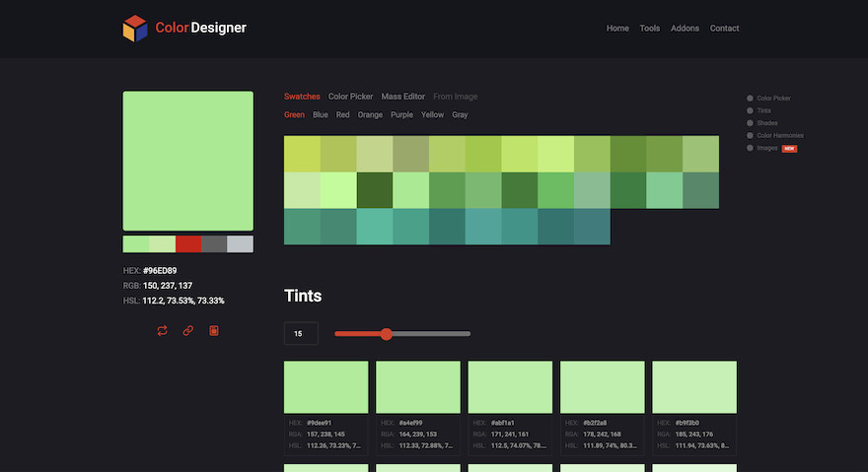Show the Purple swatch category

point(401,115)
